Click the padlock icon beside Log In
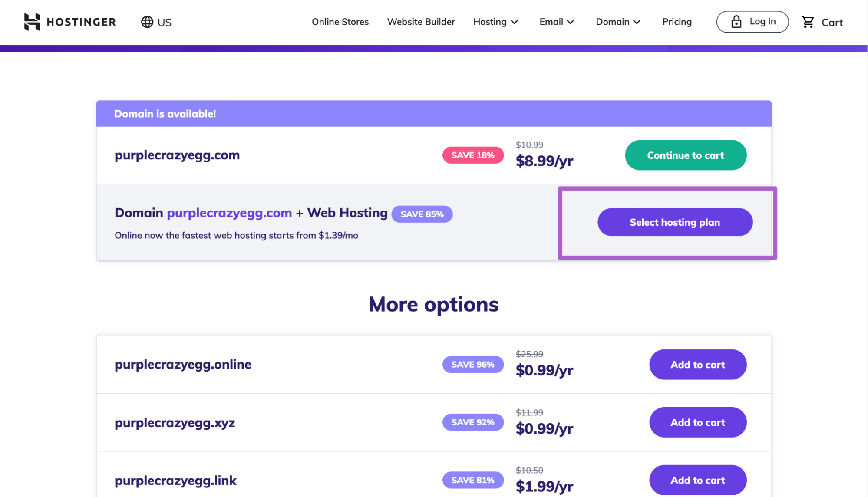 [736, 21]
